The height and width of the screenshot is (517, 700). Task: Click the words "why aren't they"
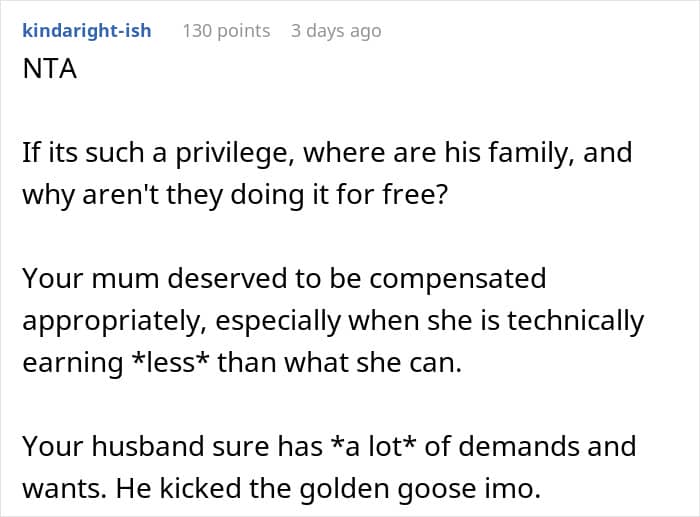pyautogui.click(x=121, y=195)
